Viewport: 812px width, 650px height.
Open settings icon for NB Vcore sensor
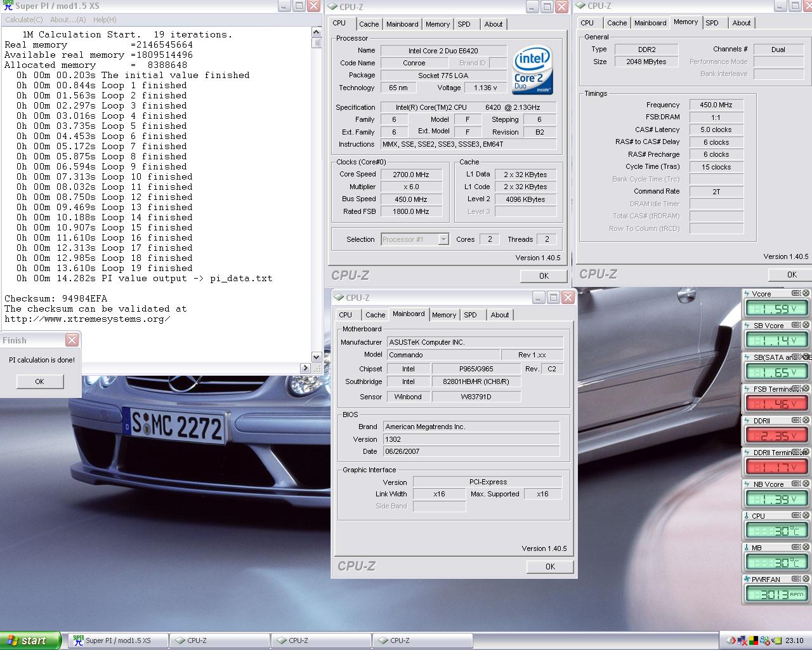[796, 484]
